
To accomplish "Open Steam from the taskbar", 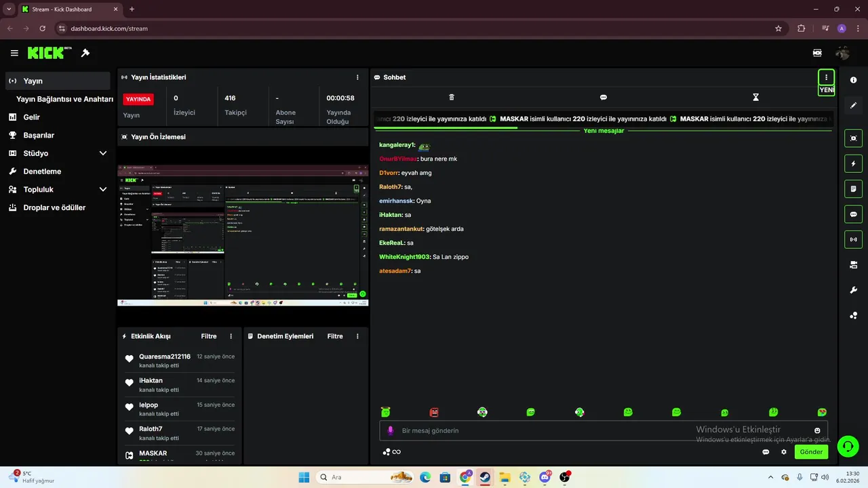I will (485, 477).
